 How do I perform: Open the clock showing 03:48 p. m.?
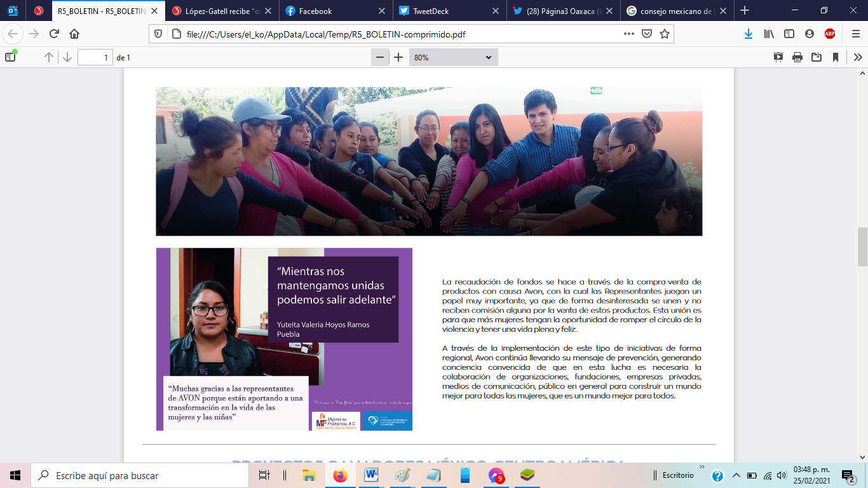coord(811,475)
